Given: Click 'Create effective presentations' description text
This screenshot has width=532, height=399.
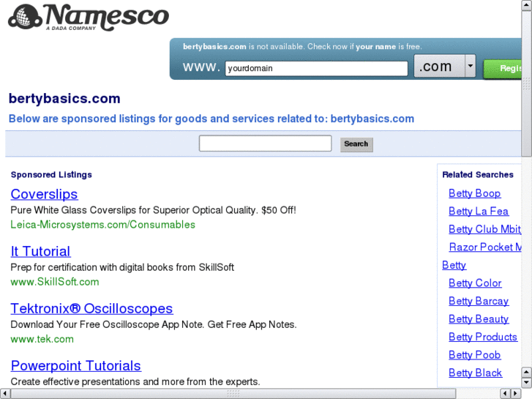Looking at the screenshot, I should coord(135,381).
